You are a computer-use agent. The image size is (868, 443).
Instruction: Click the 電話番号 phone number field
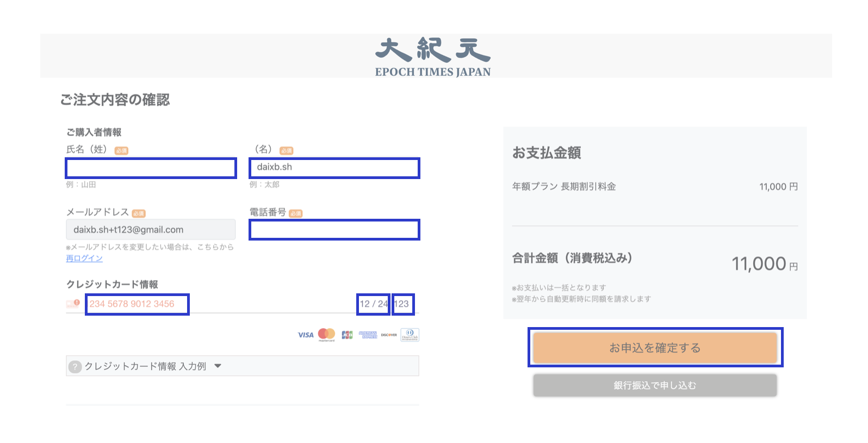click(x=334, y=230)
